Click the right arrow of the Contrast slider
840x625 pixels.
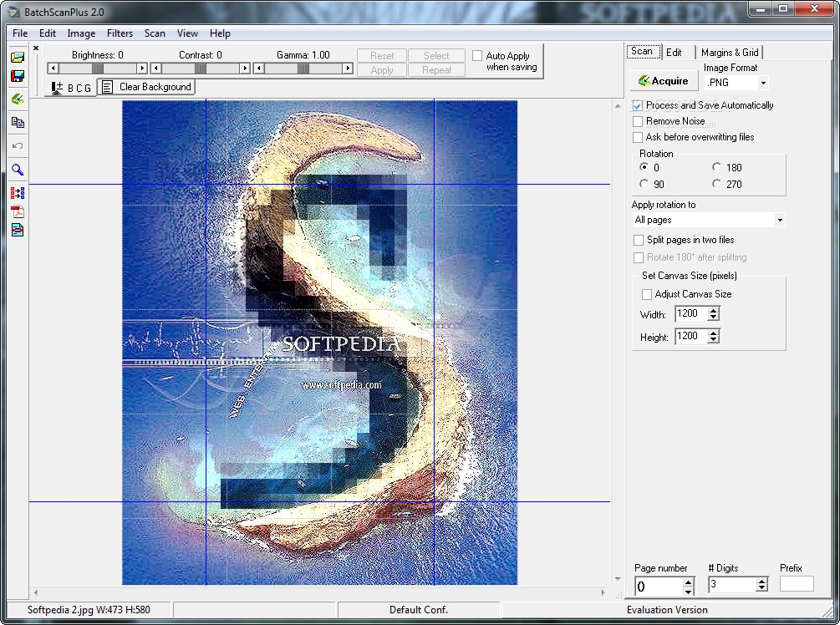click(245, 69)
